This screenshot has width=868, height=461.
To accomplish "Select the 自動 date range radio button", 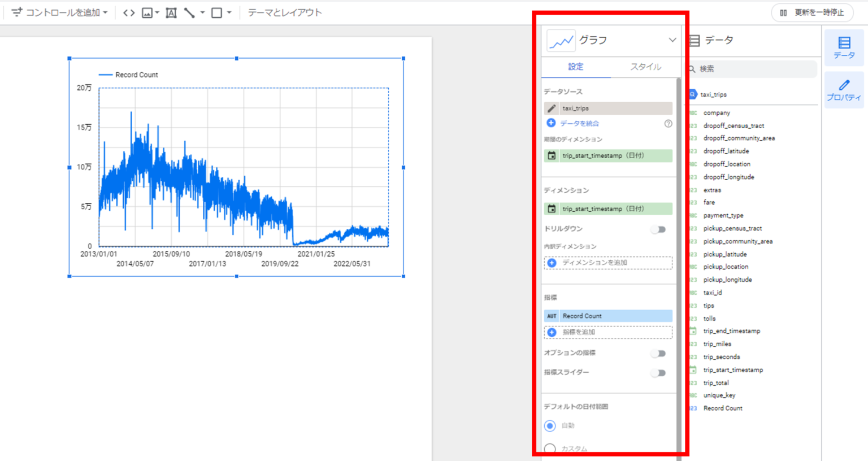I will coord(550,425).
